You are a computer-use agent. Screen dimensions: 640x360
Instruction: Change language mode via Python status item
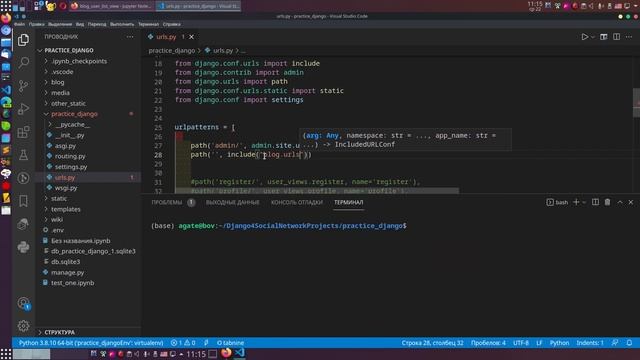(x=559, y=343)
